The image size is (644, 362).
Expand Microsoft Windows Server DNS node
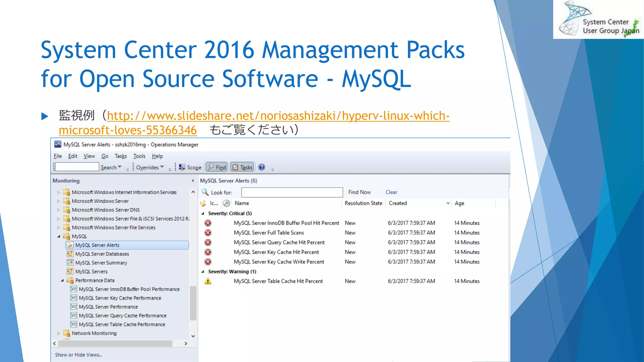(58, 210)
